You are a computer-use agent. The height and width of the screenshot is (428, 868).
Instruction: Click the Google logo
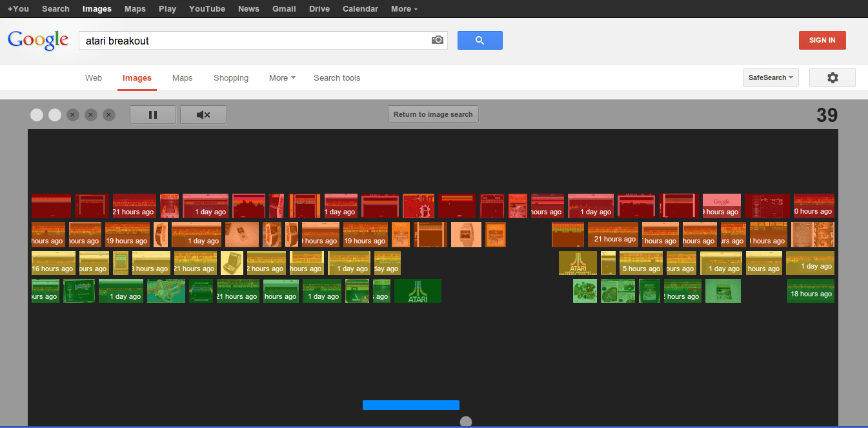(x=38, y=40)
